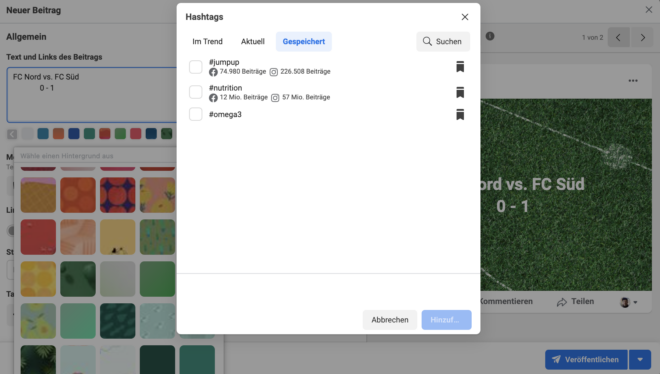The image size is (660, 374).
Task: Select the #nutrition checkbox
Action: (x=196, y=92)
